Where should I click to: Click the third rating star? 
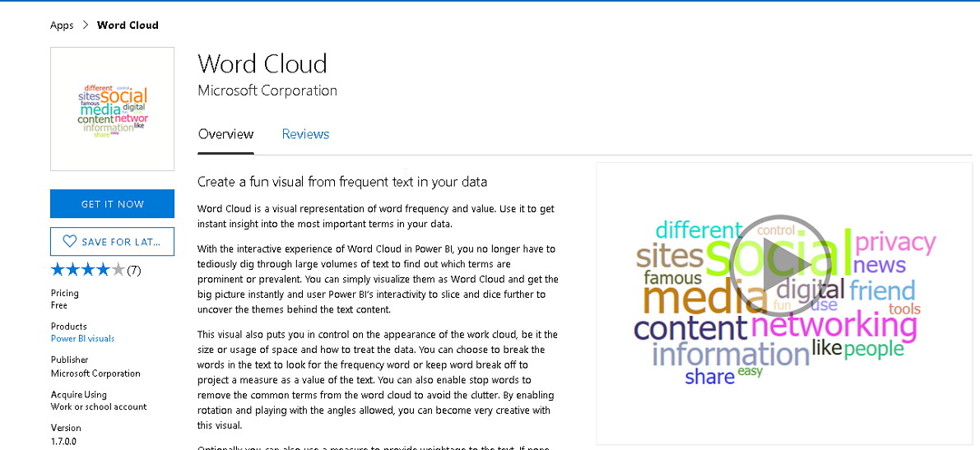coord(88,270)
